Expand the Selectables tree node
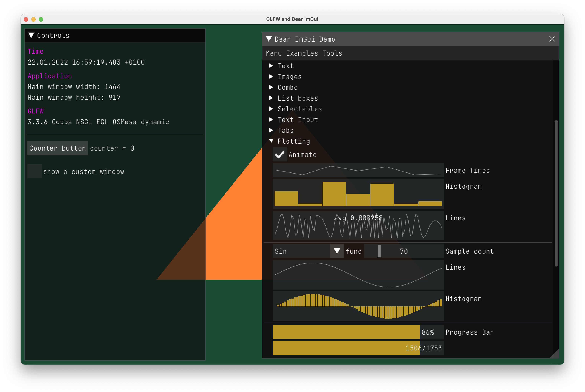 point(271,109)
